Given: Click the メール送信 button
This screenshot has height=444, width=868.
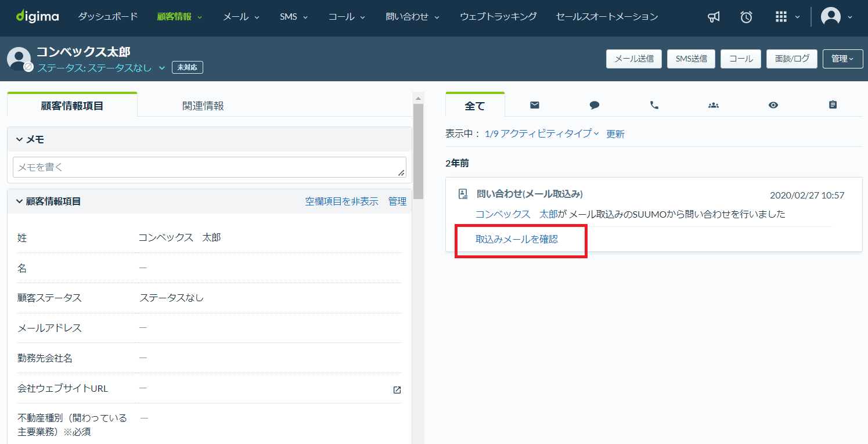Looking at the screenshot, I should 633,59.
